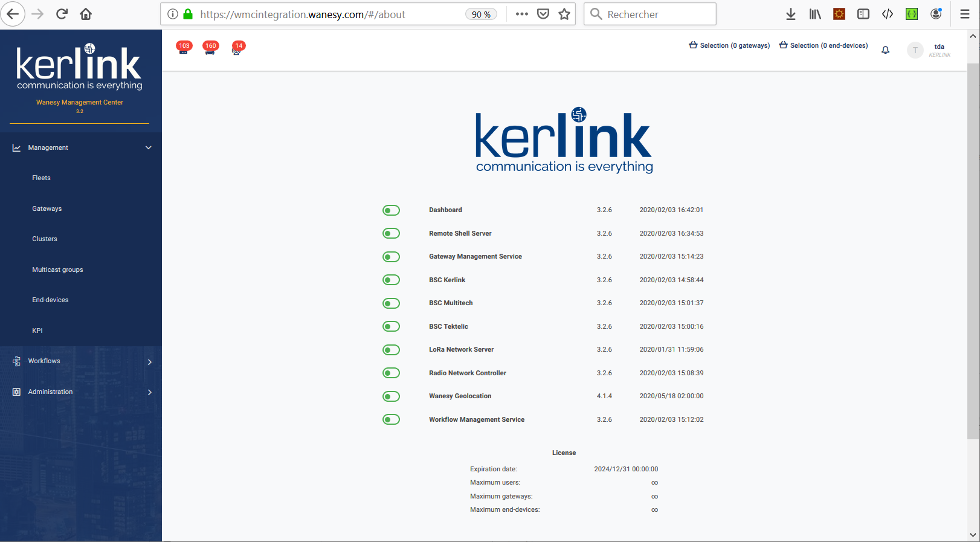Viewport: 980px width, 542px height.
Task: Reload the page
Action: [x=62, y=14]
